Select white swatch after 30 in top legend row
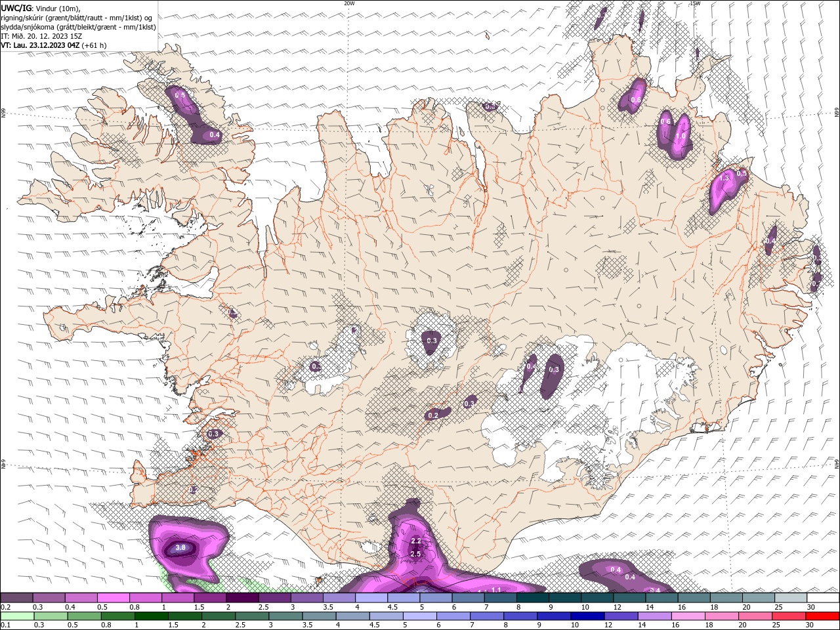 click(823, 598)
